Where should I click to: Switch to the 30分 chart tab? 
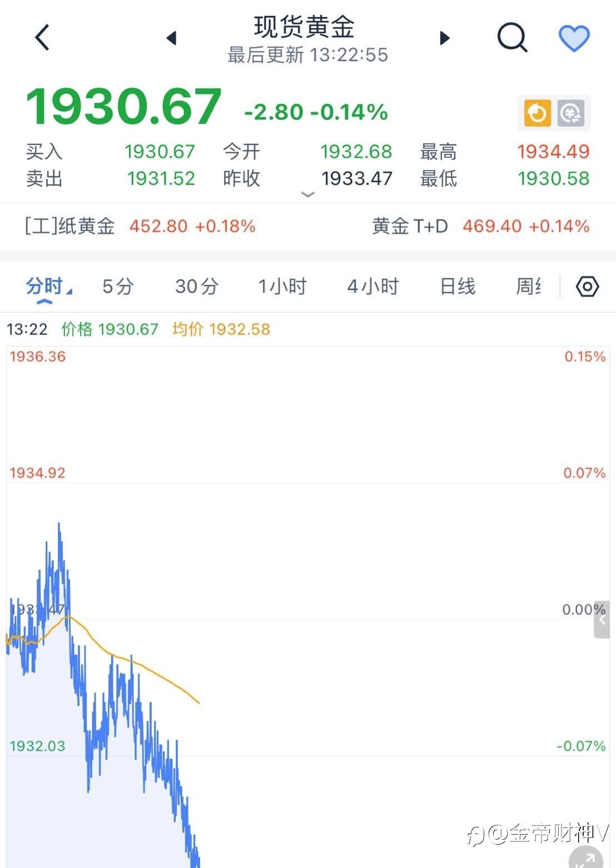pos(196,287)
